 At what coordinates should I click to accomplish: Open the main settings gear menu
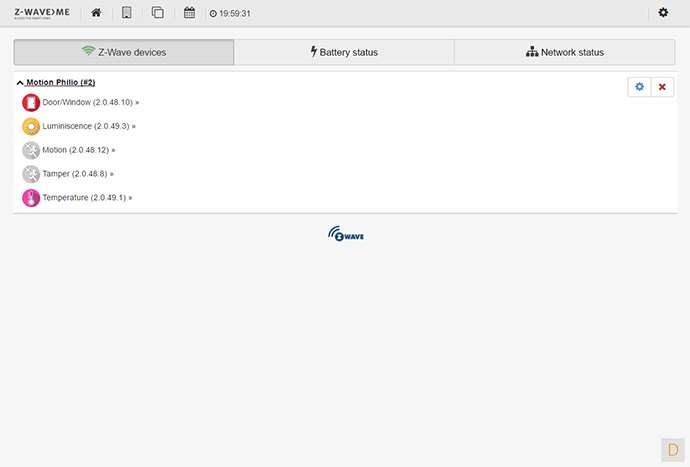[x=663, y=12]
